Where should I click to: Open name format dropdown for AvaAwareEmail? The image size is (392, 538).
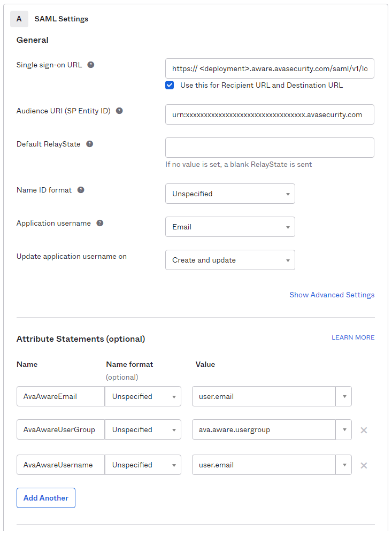[x=143, y=396]
